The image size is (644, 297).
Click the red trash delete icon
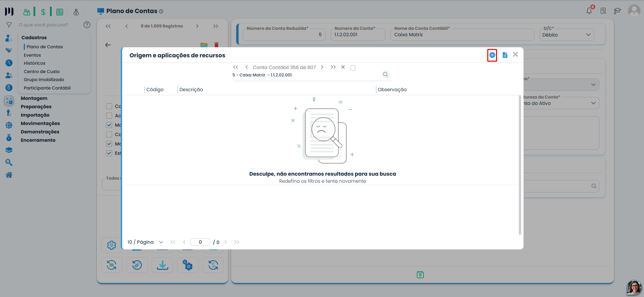[216, 45]
